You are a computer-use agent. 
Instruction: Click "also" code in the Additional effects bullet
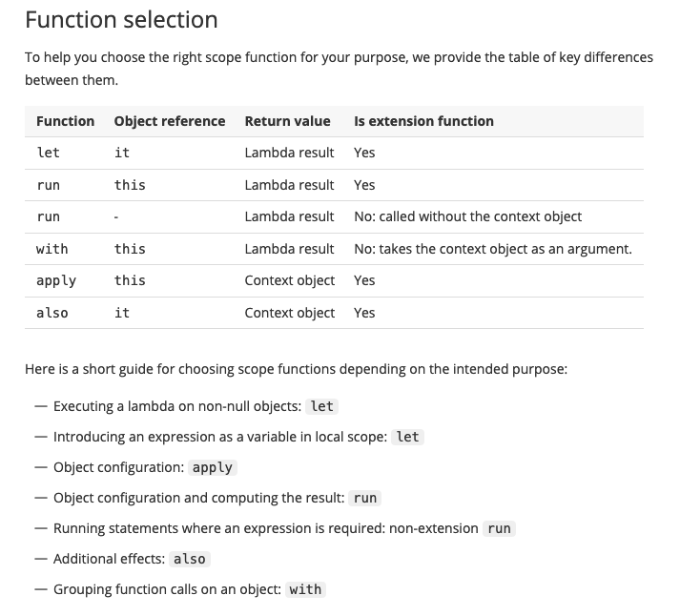click(x=190, y=559)
